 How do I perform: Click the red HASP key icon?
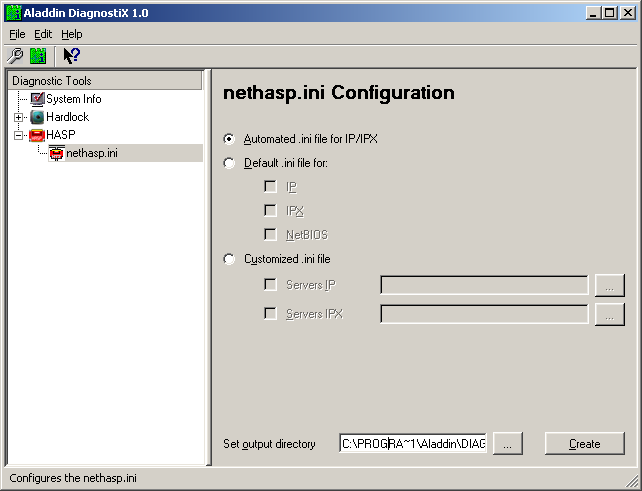click(37, 135)
